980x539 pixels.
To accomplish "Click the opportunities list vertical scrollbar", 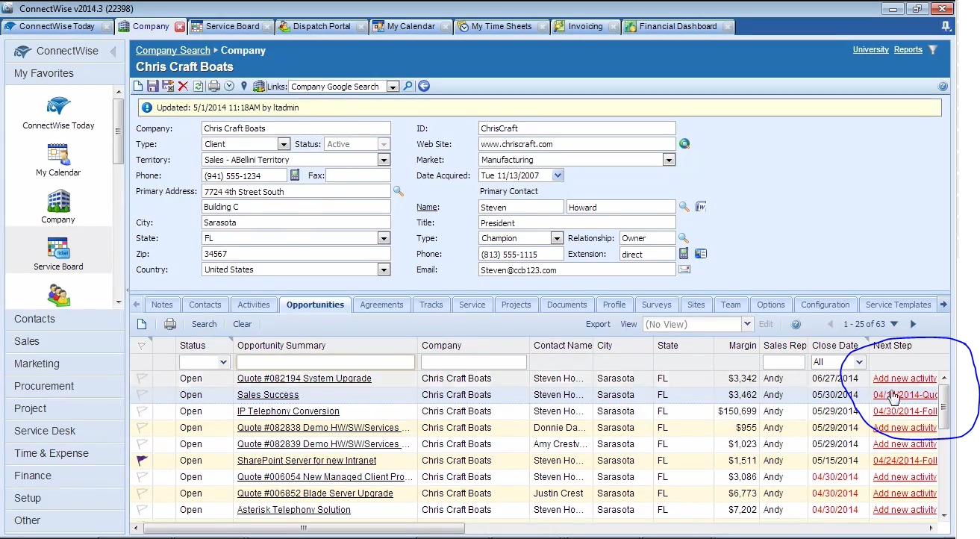I will (x=943, y=407).
